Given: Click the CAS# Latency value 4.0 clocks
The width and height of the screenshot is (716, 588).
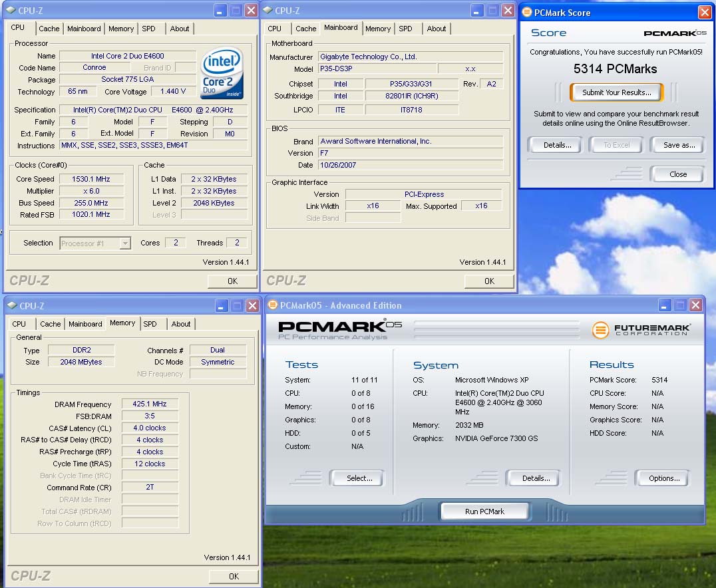Looking at the screenshot, I should (150, 428).
